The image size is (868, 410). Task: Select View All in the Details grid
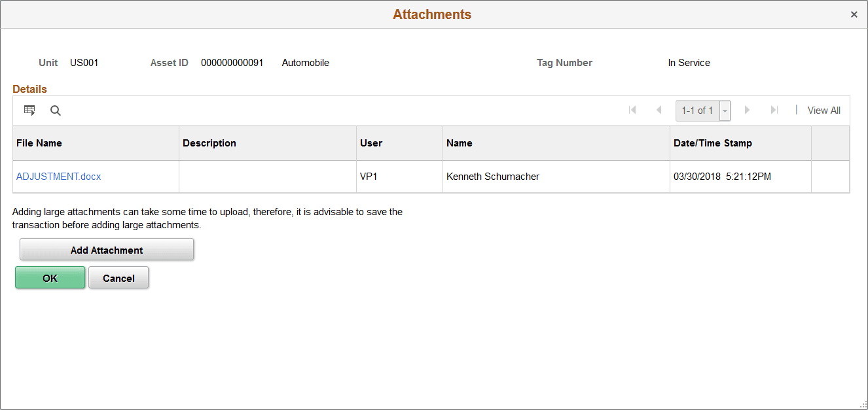tap(823, 110)
